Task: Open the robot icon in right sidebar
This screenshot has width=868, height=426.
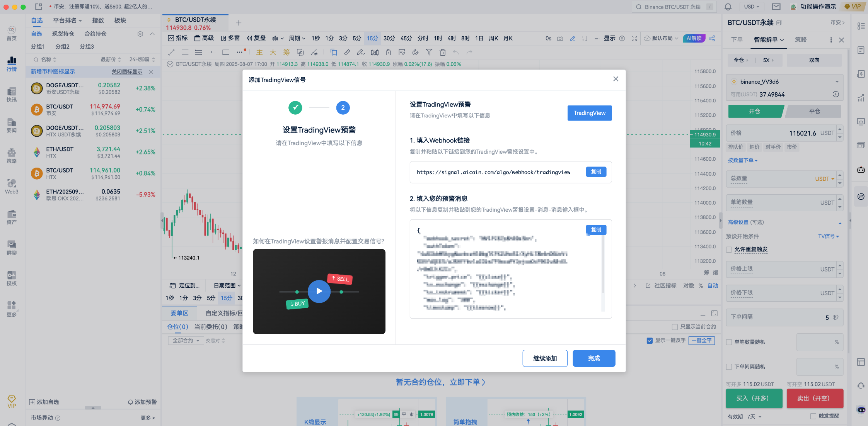Action: 861,170
